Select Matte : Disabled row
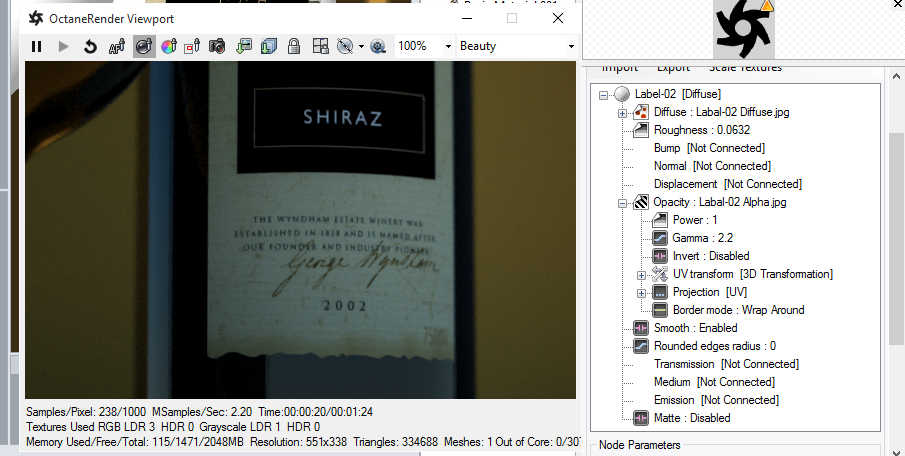 tap(692, 418)
